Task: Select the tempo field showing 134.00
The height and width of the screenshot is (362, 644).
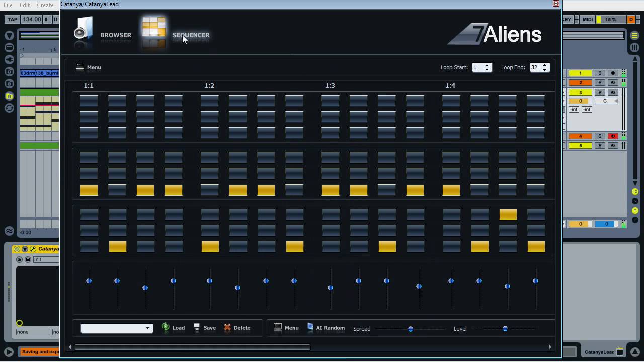Action: point(32,19)
